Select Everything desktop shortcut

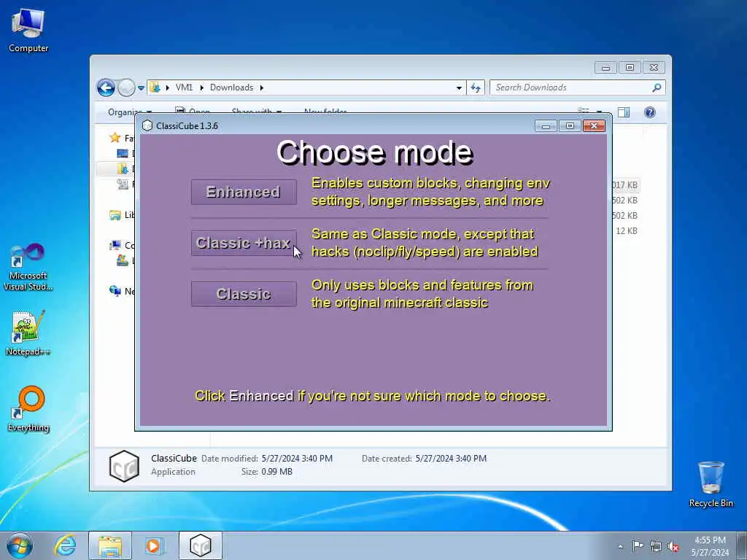28,408
